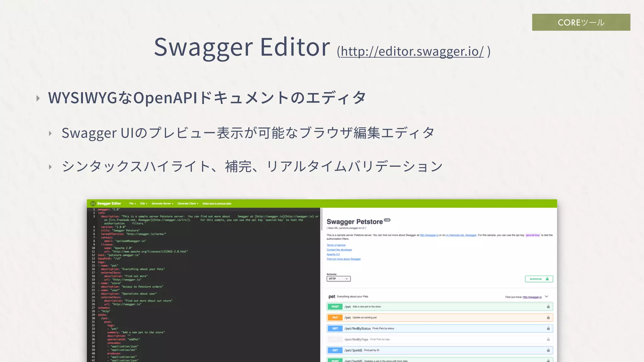Click lock icon on deprecated findByTags row

pos(548,339)
